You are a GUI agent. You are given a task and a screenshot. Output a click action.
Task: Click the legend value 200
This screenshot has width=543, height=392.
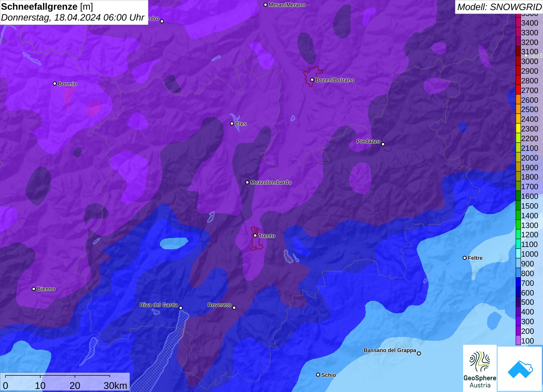(x=527, y=331)
